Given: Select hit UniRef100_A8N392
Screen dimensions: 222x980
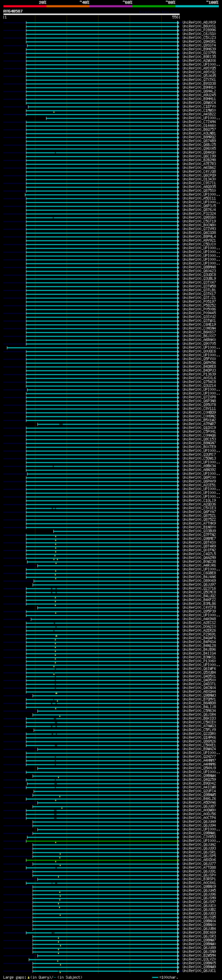Looking at the screenshot, I should [x=199, y=470].
